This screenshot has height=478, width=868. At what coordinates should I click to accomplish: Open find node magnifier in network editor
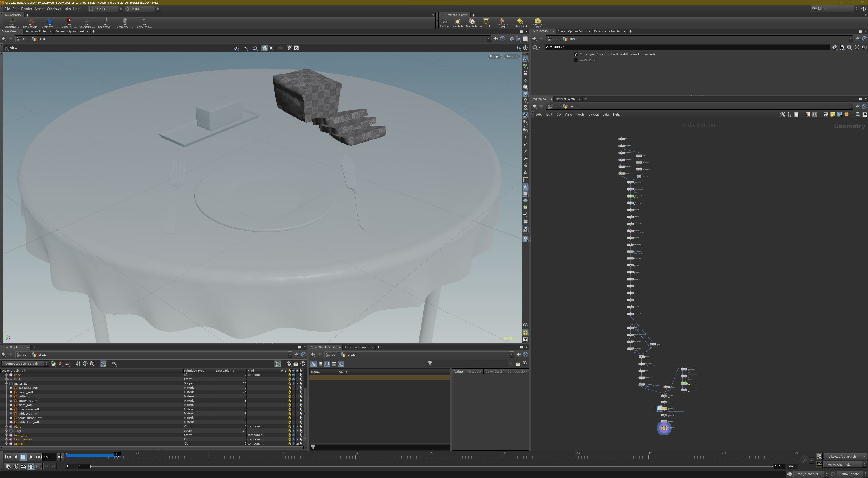click(858, 115)
